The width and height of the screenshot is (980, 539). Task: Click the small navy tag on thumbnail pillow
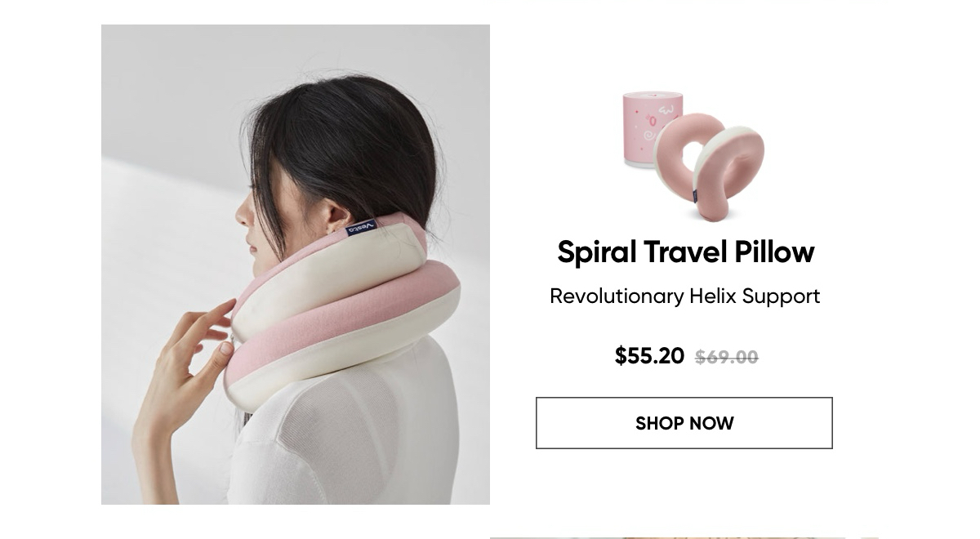pyautogui.click(x=696, y=196)
